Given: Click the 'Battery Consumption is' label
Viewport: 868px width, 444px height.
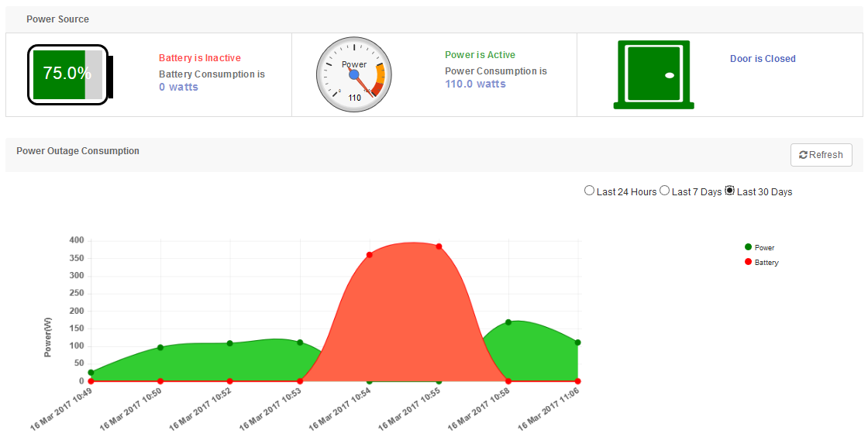Looking at the screenshot, I should point(212,74).
